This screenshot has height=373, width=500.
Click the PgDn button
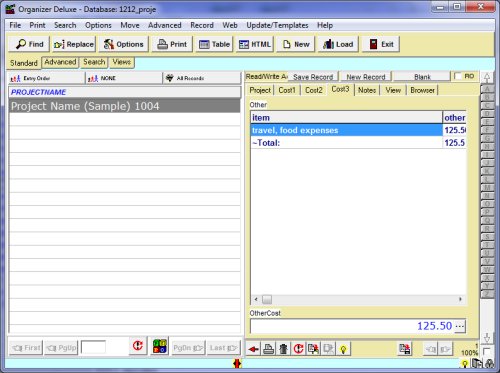(188, 348)
